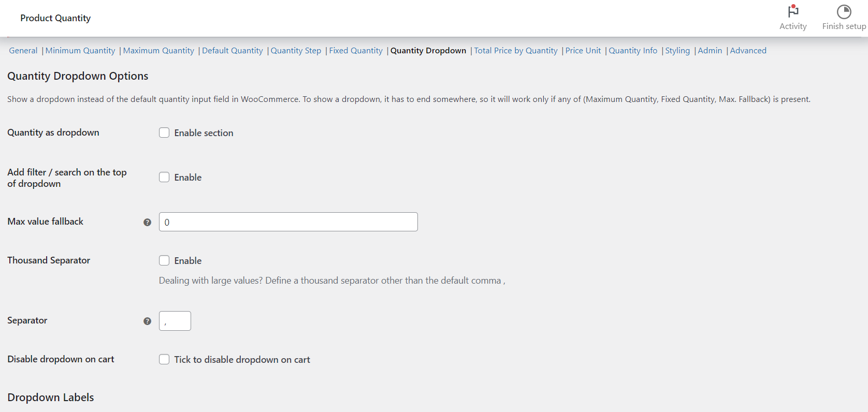Open the Styling settings tab
Viewport: 868px width, 412px height.
[x=677, y=50]
